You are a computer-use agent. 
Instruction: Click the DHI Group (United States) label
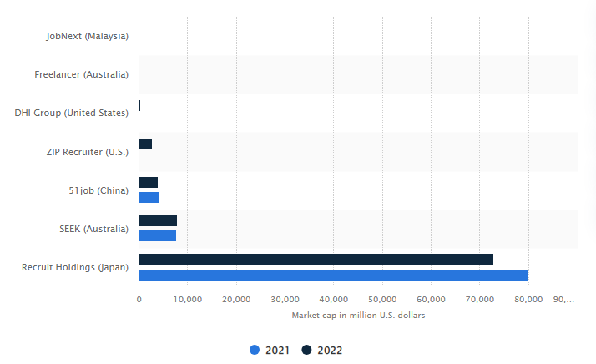click(72, 113)
